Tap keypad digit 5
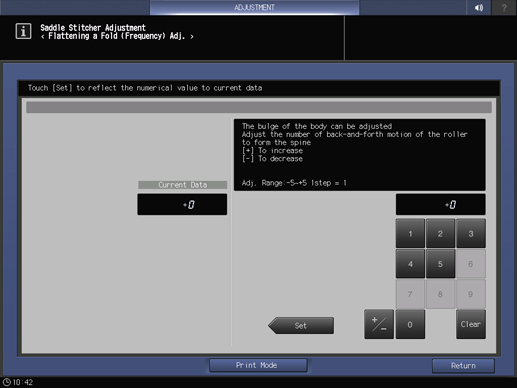The image size is (517, 388). [x=440, y=264]
